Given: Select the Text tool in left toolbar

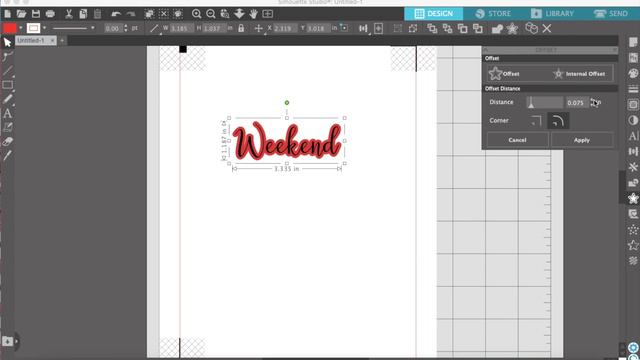Looking at the screenshot, I should click(x=7, y=113).
